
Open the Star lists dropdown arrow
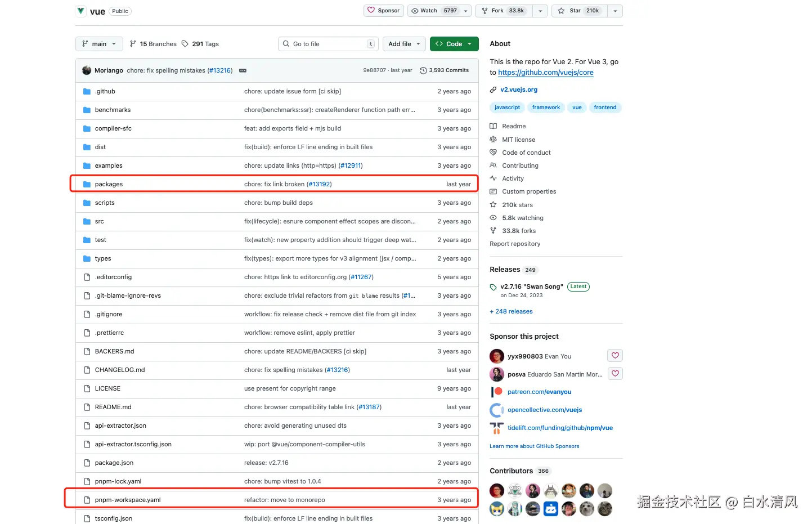point(615,11)
